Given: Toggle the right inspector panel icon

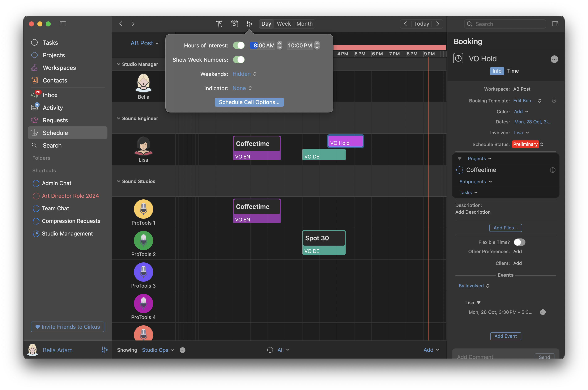Looking at the screenshot, I should click(x=555, y=24).
